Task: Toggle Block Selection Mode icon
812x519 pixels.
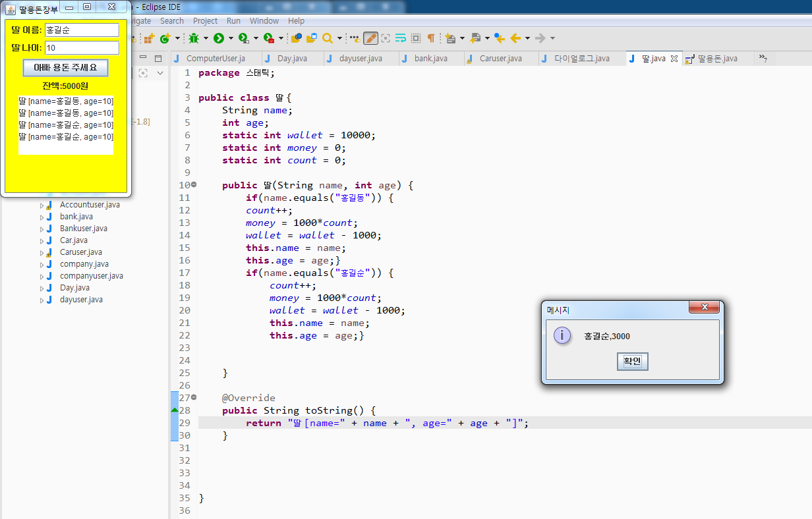Action: click(416, 38)
